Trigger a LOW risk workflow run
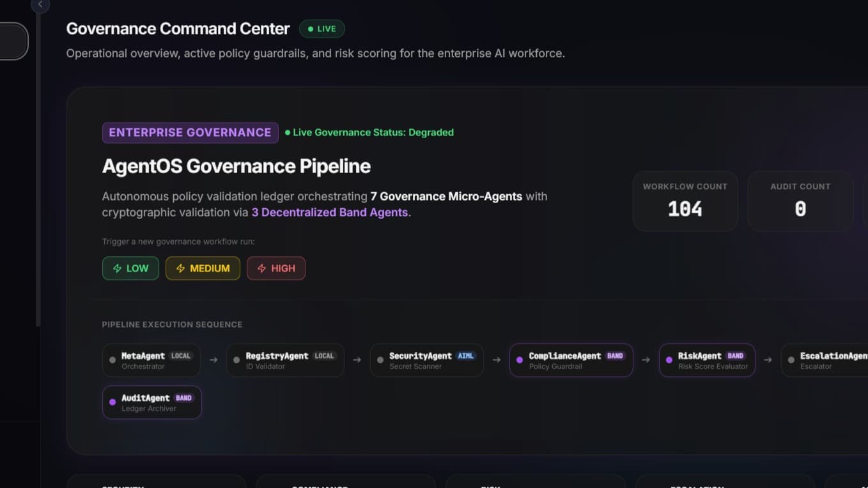This screenshot has height=488, width=868. [x=130, y=268]
